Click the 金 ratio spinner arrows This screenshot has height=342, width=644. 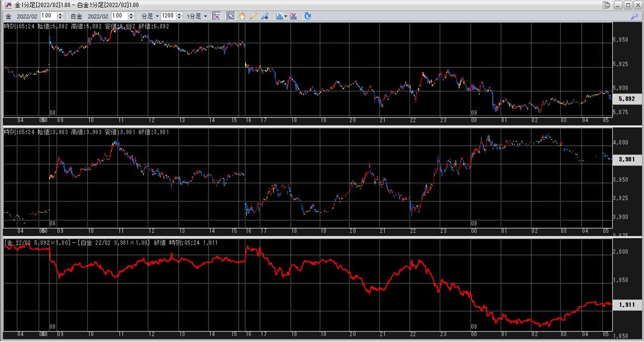click(61, 16)
